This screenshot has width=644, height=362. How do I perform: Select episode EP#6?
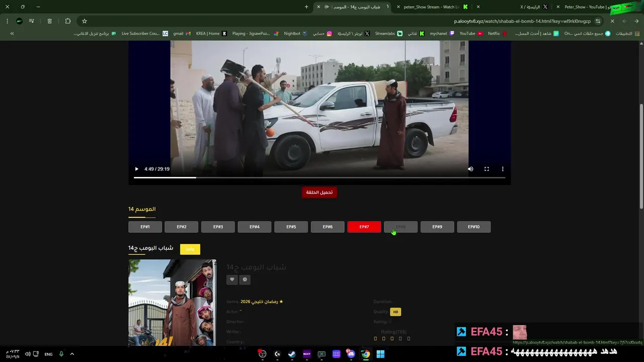(x=328, y=227)
